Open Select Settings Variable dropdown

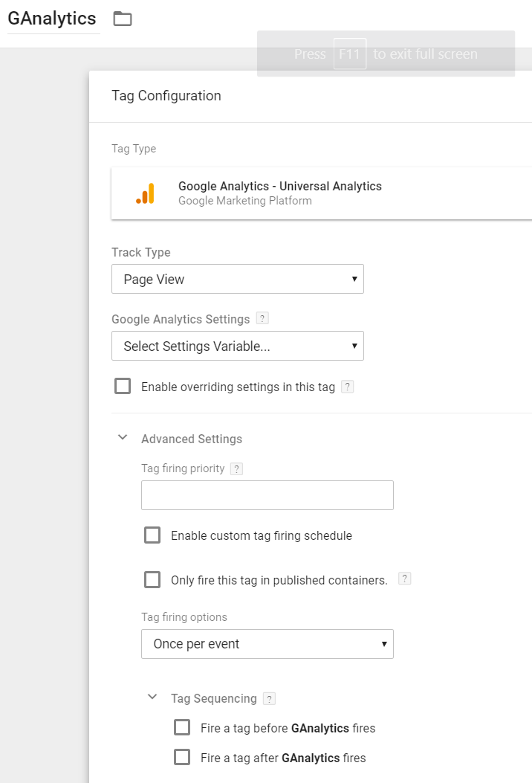[x=238, y=346]
